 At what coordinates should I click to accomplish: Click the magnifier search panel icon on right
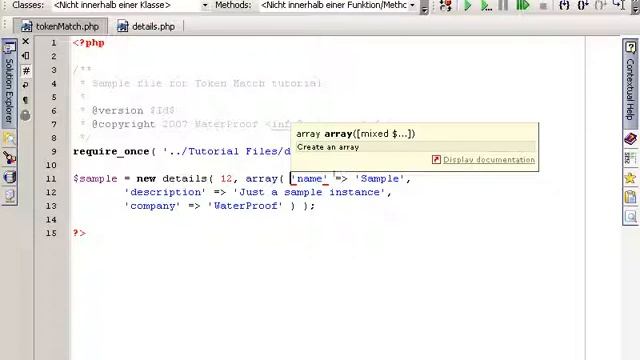[631, 216]
